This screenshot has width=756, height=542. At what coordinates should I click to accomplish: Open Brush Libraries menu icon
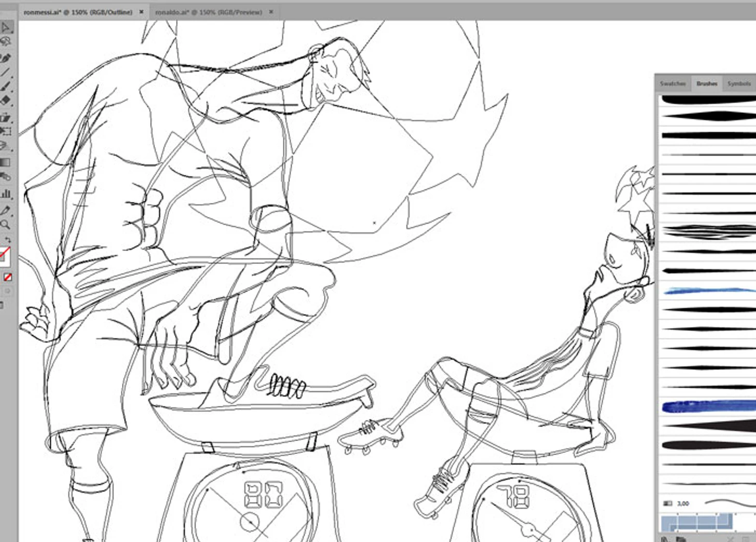pyautogui.click(x=665, y=539)
